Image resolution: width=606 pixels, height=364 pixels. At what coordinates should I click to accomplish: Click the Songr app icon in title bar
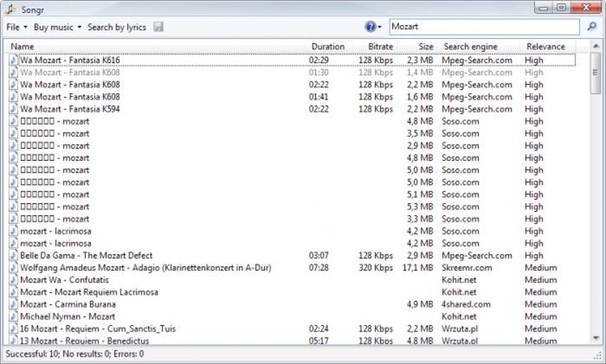11,9
